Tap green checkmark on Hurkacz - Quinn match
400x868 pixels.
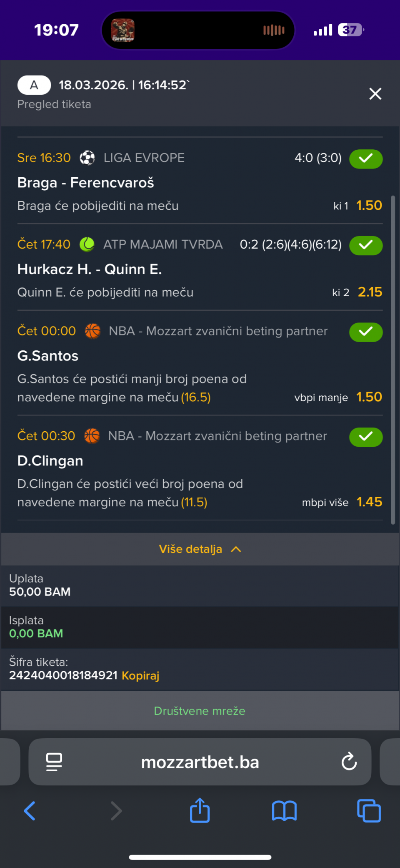tap(365, 245)
